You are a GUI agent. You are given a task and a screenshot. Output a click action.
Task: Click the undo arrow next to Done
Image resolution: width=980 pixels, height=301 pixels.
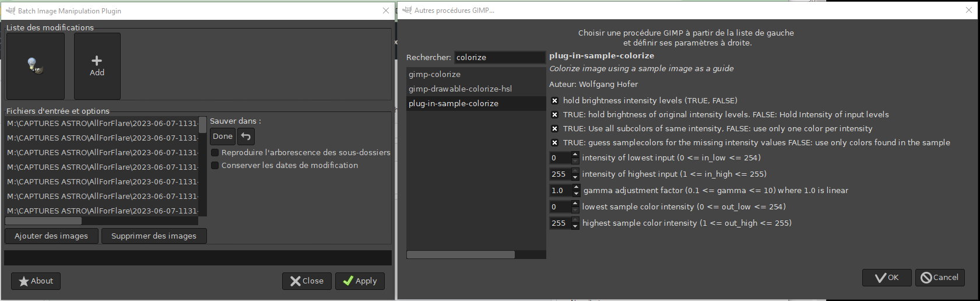[x=246, y=136]
